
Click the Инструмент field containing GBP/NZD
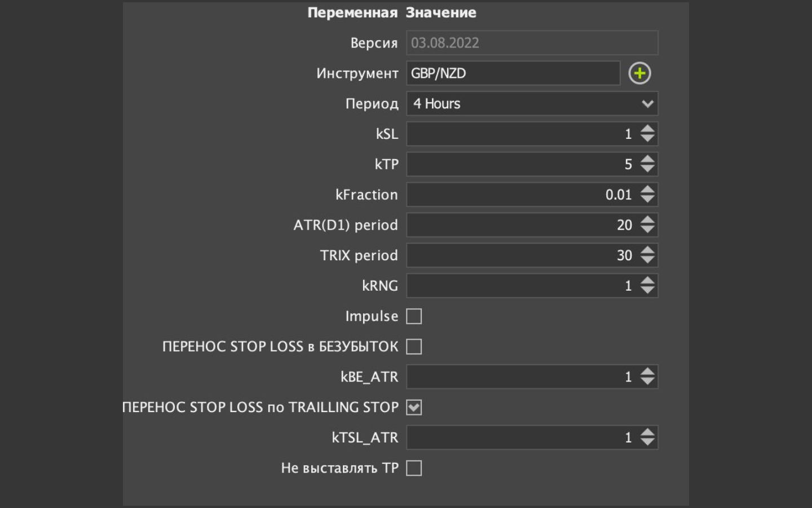(513, 73)
